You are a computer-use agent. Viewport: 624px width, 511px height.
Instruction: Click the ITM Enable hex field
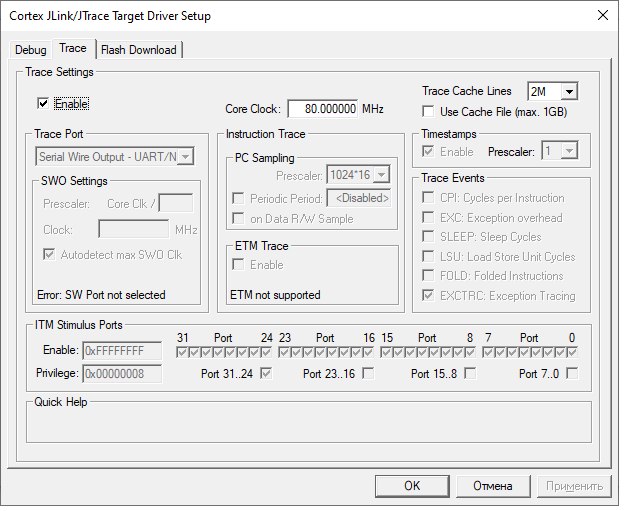[122, 351]
